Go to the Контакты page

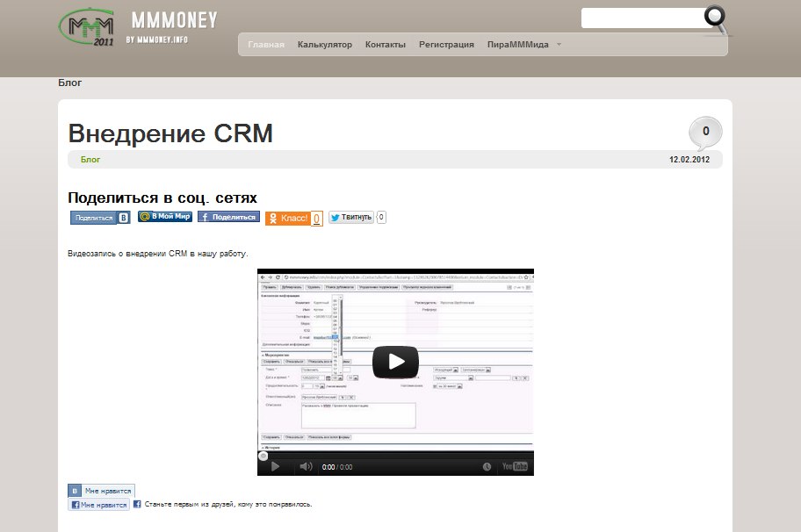[x=386, y=45]
